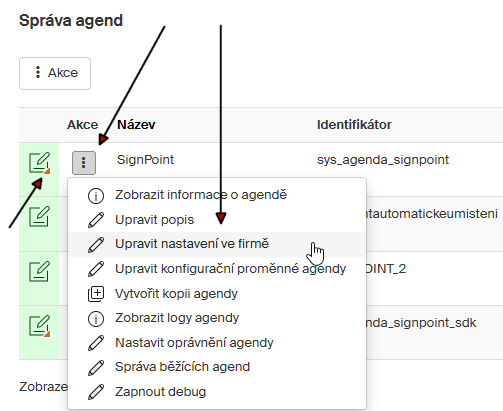The image size is (503, 411).
Task: Click the Identifikátor column header
Action: coord(354,125)
